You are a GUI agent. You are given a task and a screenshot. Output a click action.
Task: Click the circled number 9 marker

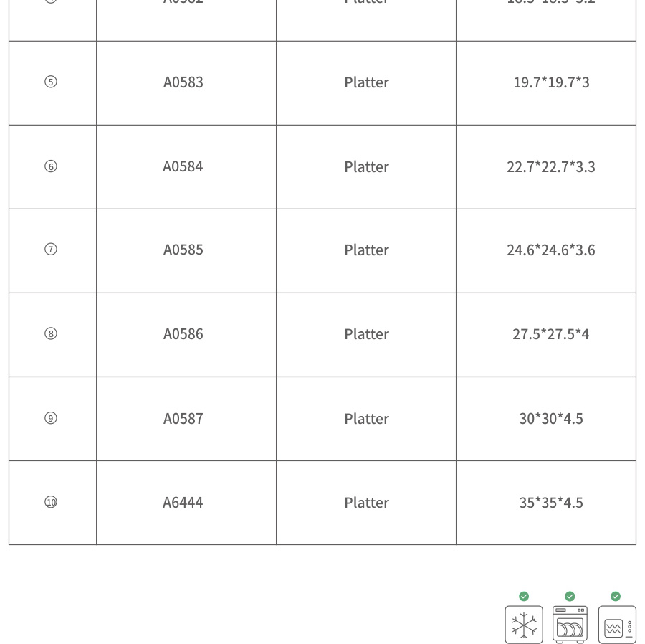click(x=51, y=418)
